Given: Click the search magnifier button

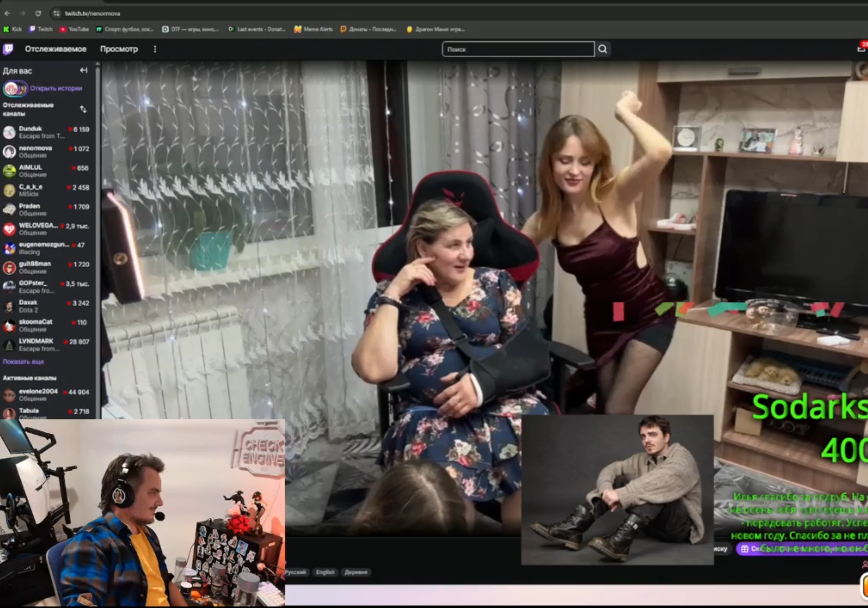Looking at the screenshot, I should click(x=603, y=49).
